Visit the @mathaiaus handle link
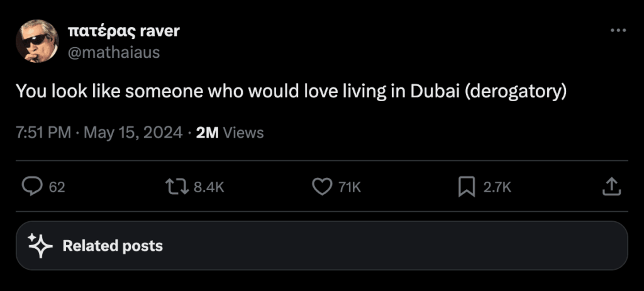This screenshot has height=291, width=644. (x=113, y=52)
